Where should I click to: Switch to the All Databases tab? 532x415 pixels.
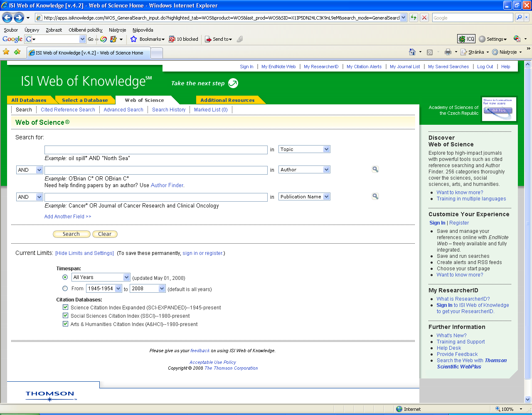pos(29,100)
